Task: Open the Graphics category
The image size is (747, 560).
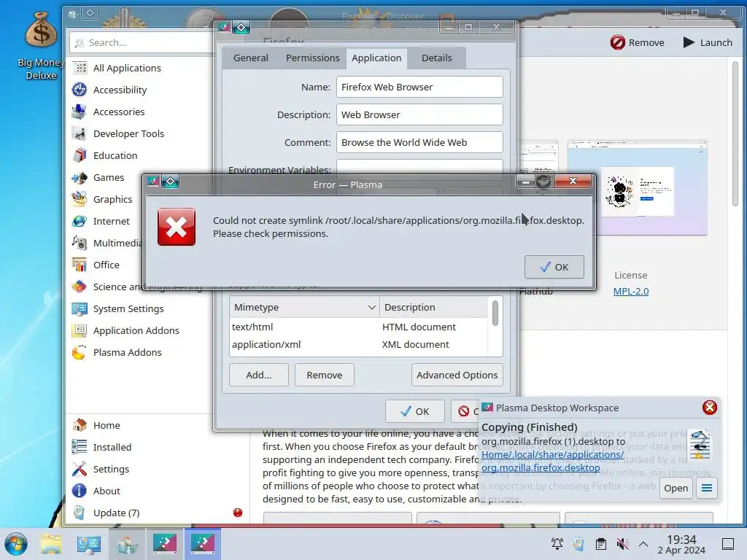Action: tap(112, 200)
